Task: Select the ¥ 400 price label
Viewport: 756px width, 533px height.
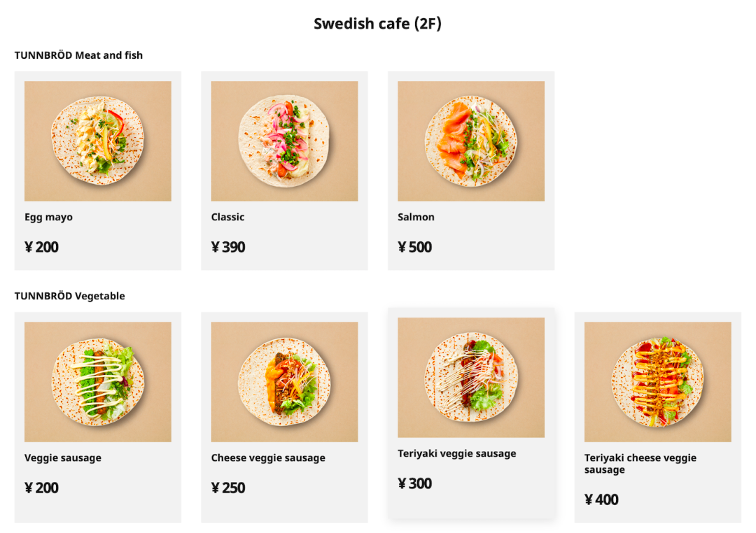Action: pos(601,499)
